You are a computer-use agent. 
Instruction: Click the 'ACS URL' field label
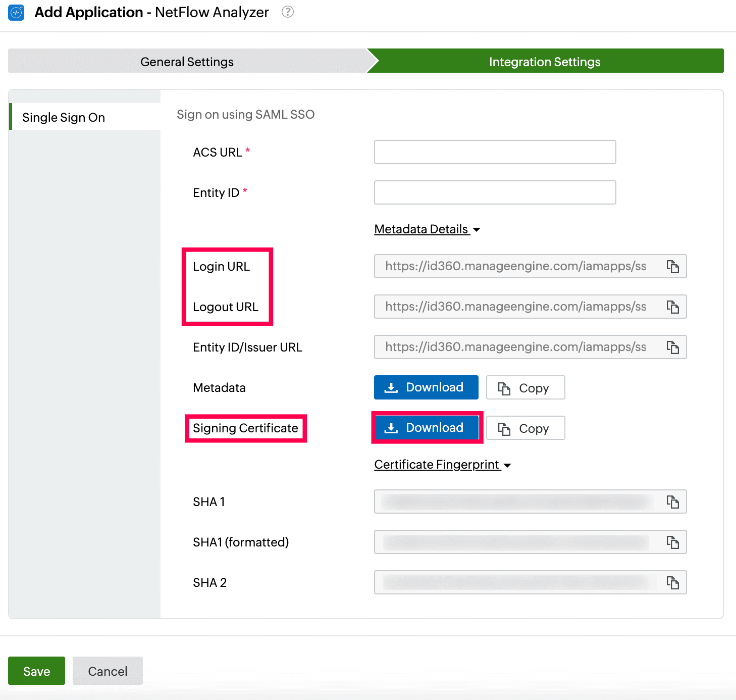[x=218, y=152]
